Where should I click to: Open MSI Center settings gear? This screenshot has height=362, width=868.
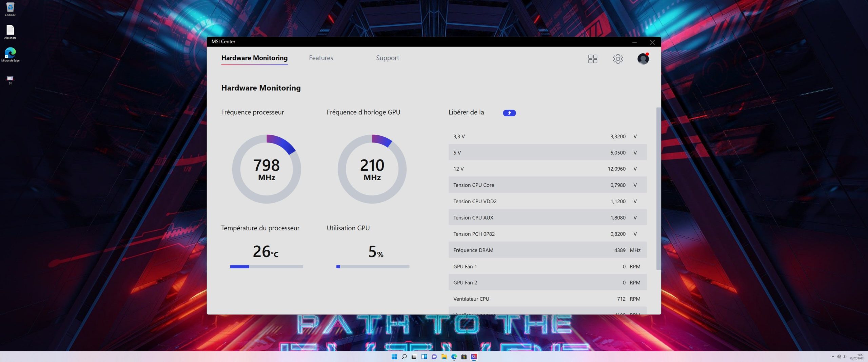point(617,59)
